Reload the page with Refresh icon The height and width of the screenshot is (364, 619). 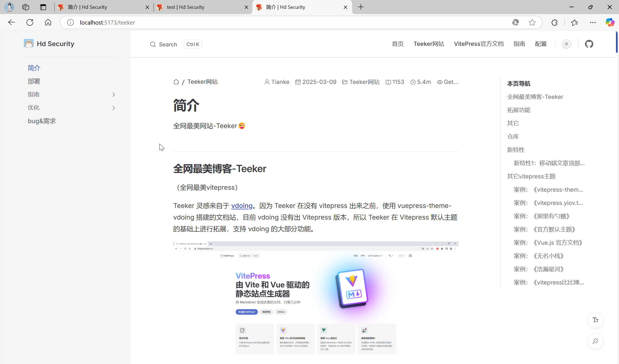30,22
